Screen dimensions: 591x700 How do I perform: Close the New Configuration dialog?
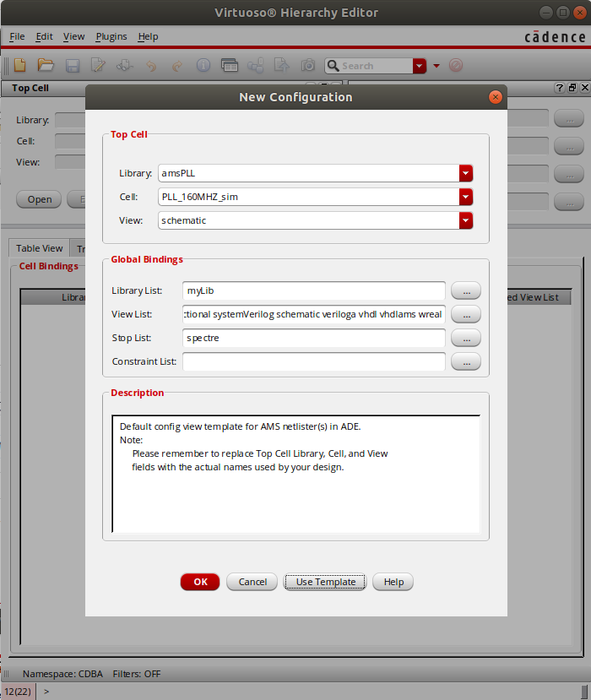pyautogui.click(x=496, y=97)
